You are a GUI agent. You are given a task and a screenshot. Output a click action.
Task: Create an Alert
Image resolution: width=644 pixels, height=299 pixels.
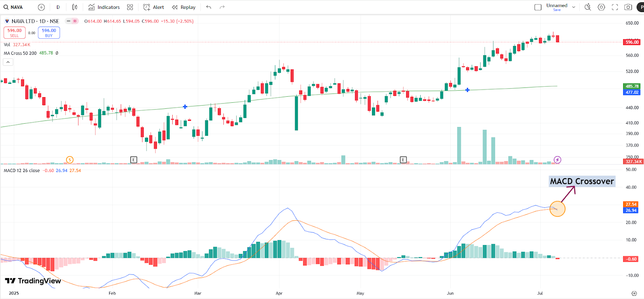[154, 7]
